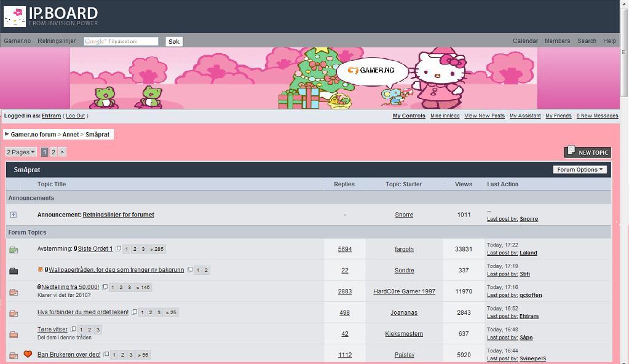Screen dimensions: 629x364
Task: Click multipage icon after Nedtelling fra 50.000
Action: (105, 287)
